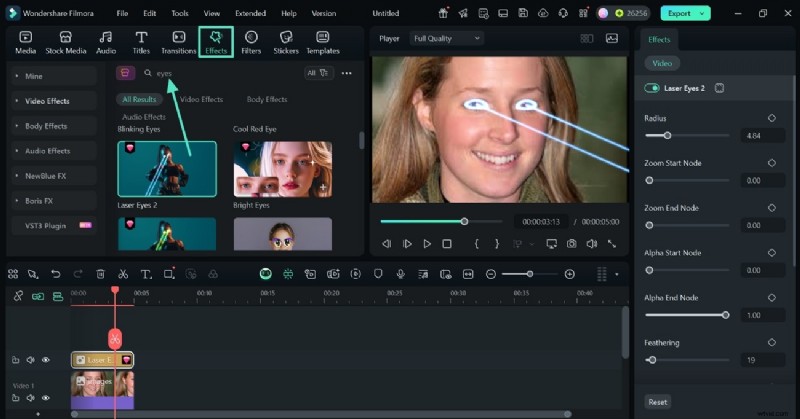Switch to the Body Effects results tab
The width and height of the screenshot is (800, 419).
(x=267, y=100)
